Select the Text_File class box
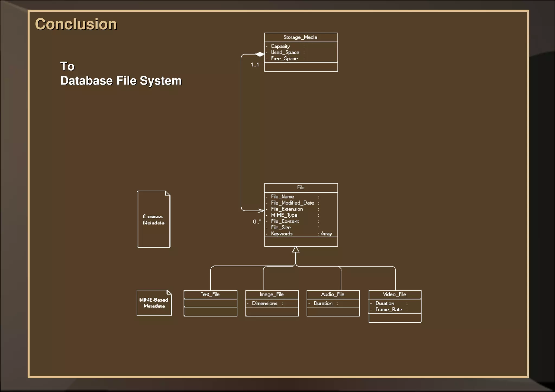Image resolution: width=555 pixels, height=392 pixels. 210,294
